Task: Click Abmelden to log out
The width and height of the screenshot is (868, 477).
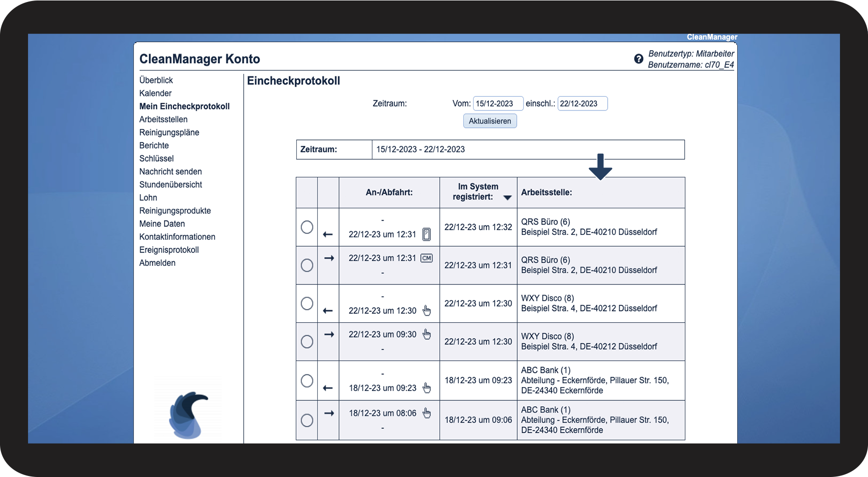Action: coord(157,263)
